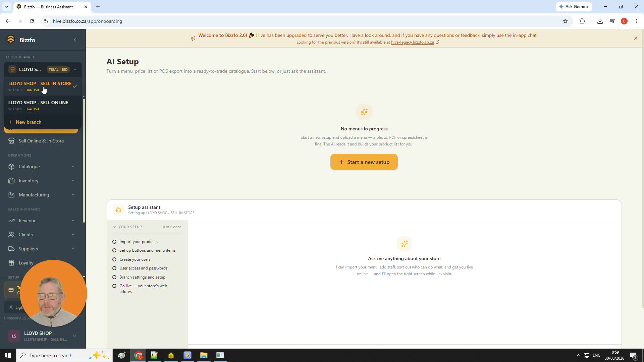Viewport: 644px width, 362px height.
Task: Open File Explorer from the taskbar
Action: point(204,355)
